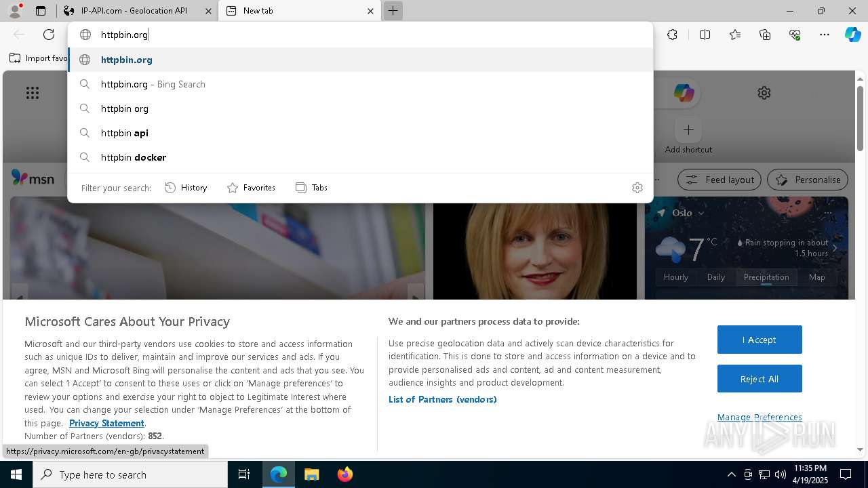
Task: Open the msn logo link
Action: click(33, 178)
